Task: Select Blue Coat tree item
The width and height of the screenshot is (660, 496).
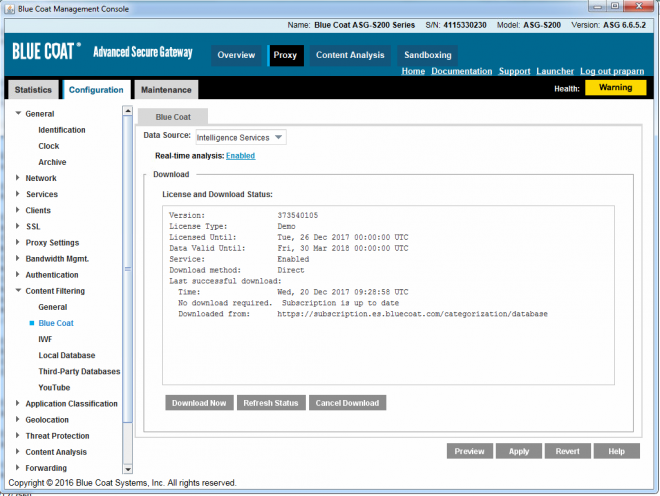Action: click(x=56, y=323)
